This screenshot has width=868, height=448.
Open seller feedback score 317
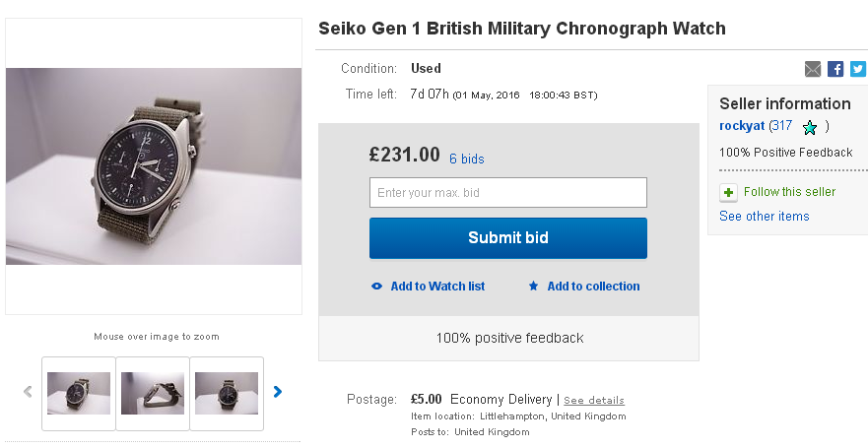(782, 126)
